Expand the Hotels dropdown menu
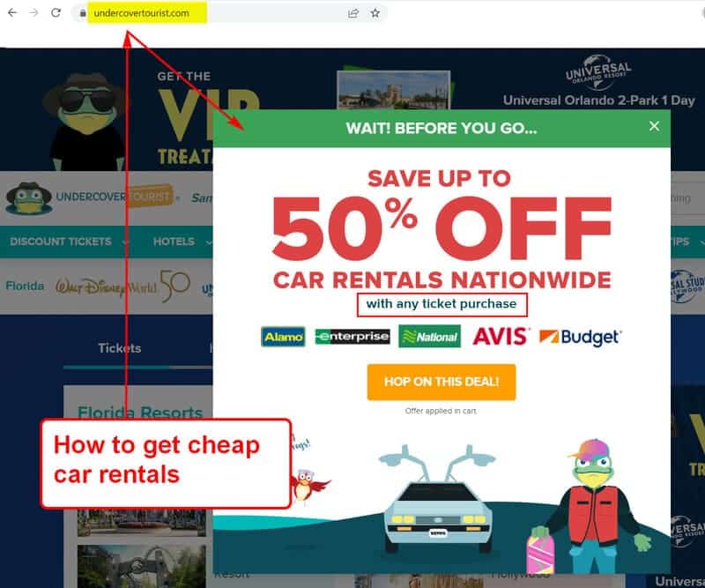This screenshot has width=705, height=588. (x=182, y=242)
